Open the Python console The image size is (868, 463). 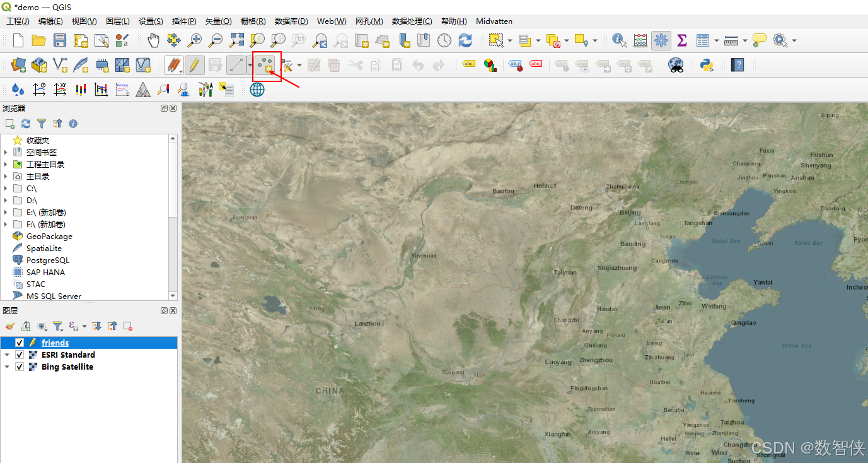click(706, 65)
